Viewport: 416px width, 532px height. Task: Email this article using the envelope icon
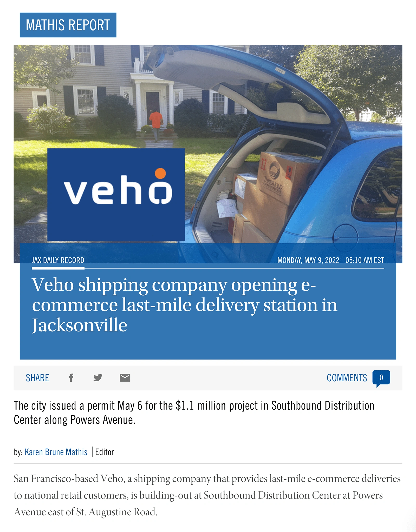tap(124, 378)
